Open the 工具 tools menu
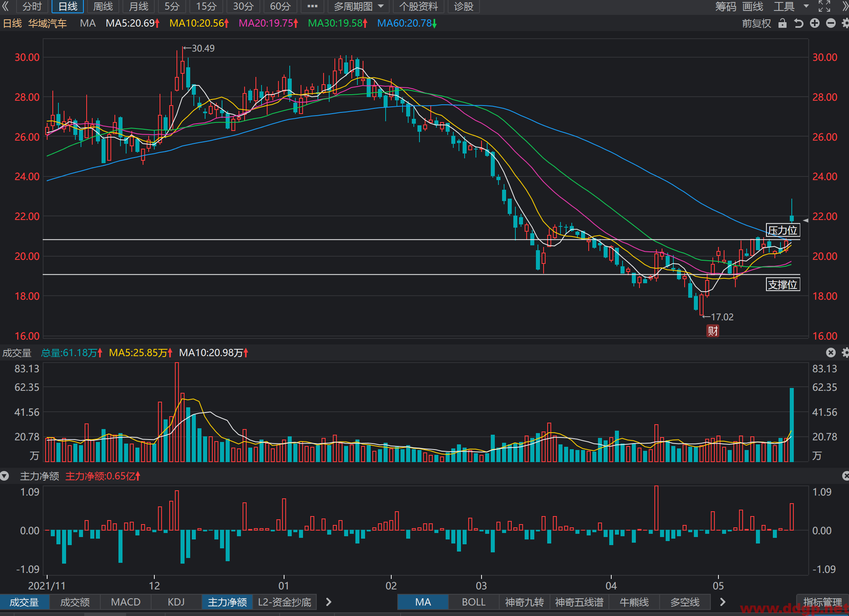Viewport: 849px width, 616px height. [784, 6]
